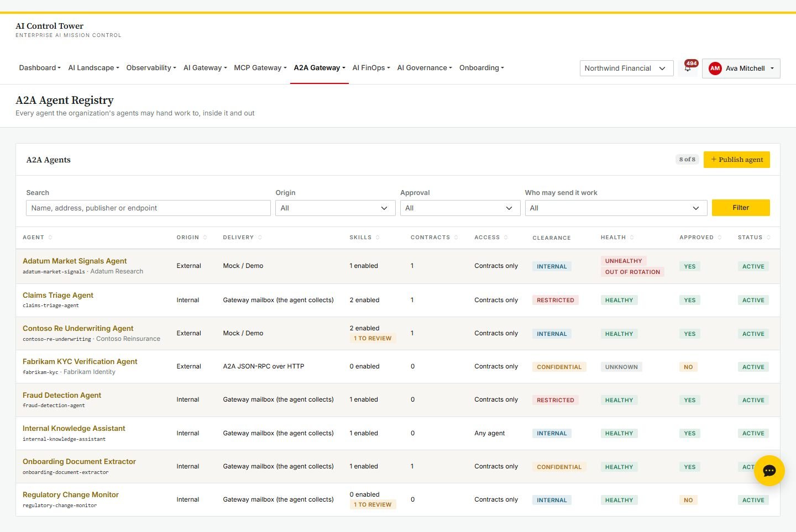796x532 pixels.
Task: Sort by the Origin column sort icon
Action: coord(205,238)
